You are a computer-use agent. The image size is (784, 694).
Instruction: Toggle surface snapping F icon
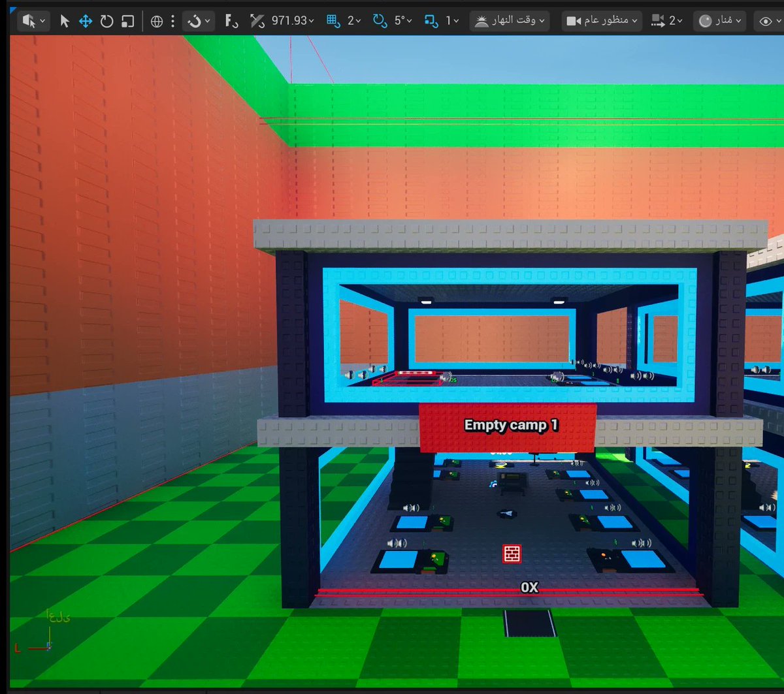pos(231,21)
